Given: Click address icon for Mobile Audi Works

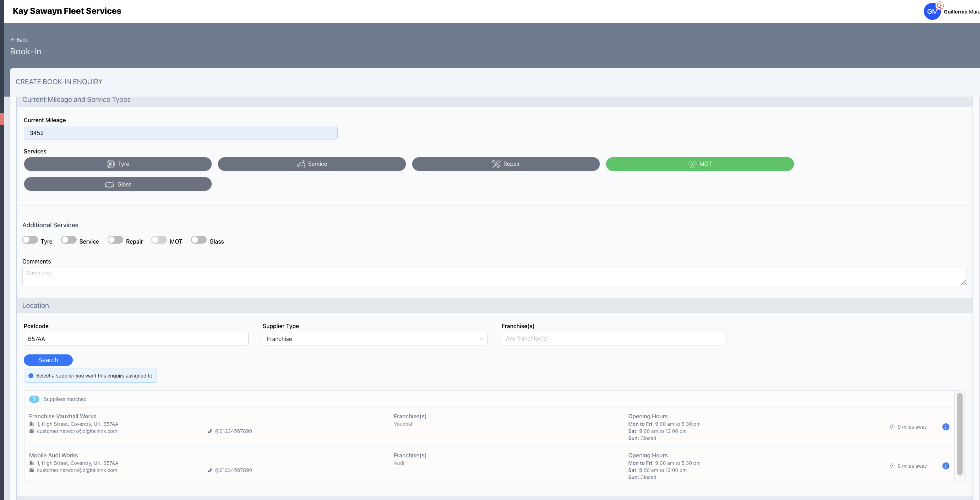Looking at the screenshot, I should [x=32, y=463].
